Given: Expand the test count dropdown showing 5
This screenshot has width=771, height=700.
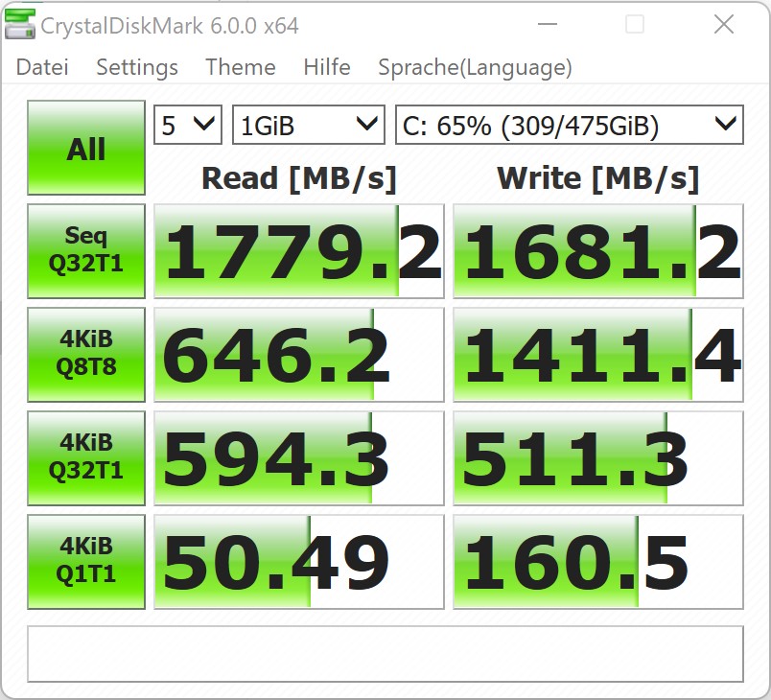Looking at the screenshot, I should pos(188,125).
